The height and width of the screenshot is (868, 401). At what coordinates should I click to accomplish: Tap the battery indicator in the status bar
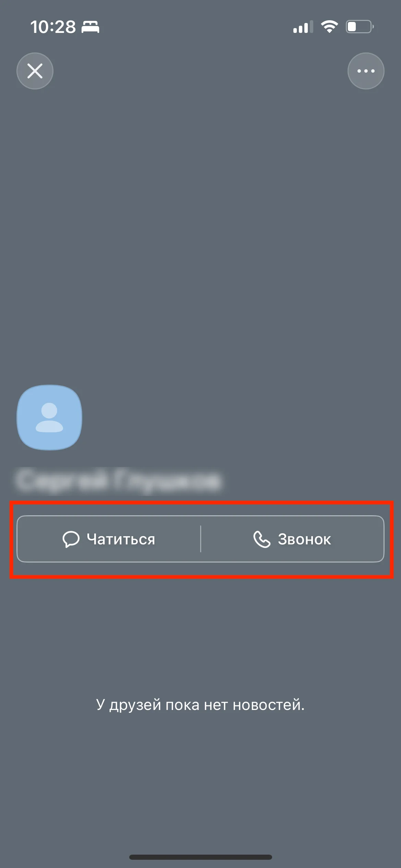(x=360, y=26)
